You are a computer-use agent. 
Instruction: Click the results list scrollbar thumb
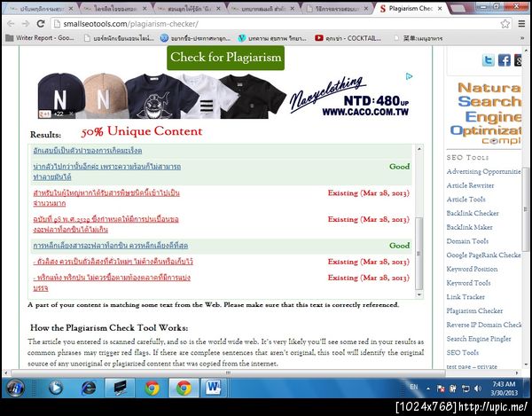[x=419, y=253]
